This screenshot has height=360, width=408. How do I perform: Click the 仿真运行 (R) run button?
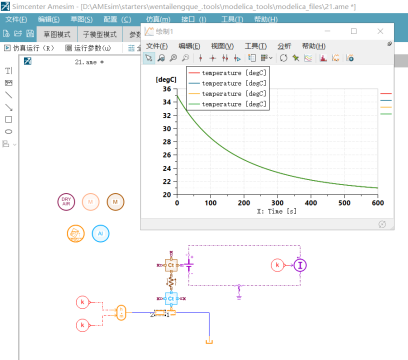coord(29,48)
